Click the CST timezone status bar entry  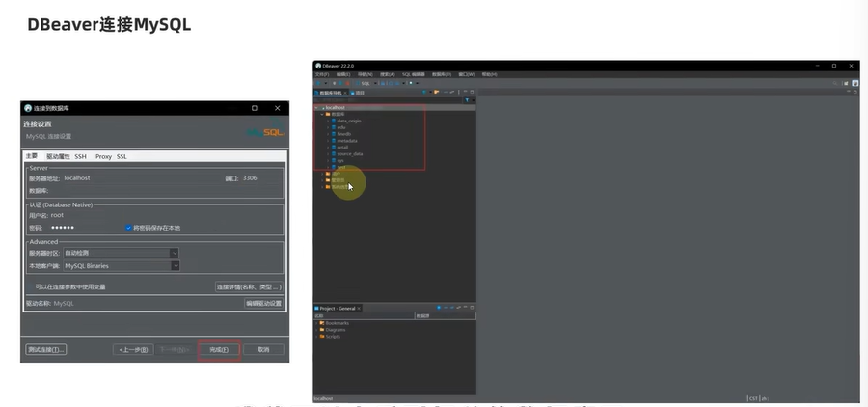[753, 398]
